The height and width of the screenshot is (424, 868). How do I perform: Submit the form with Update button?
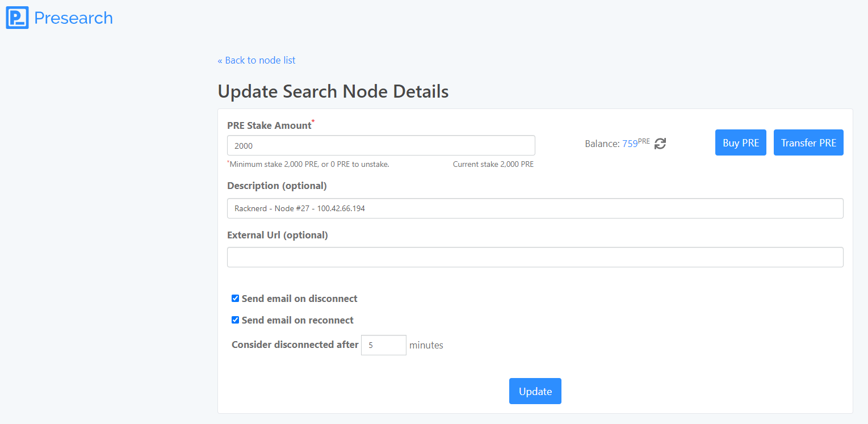535,391
